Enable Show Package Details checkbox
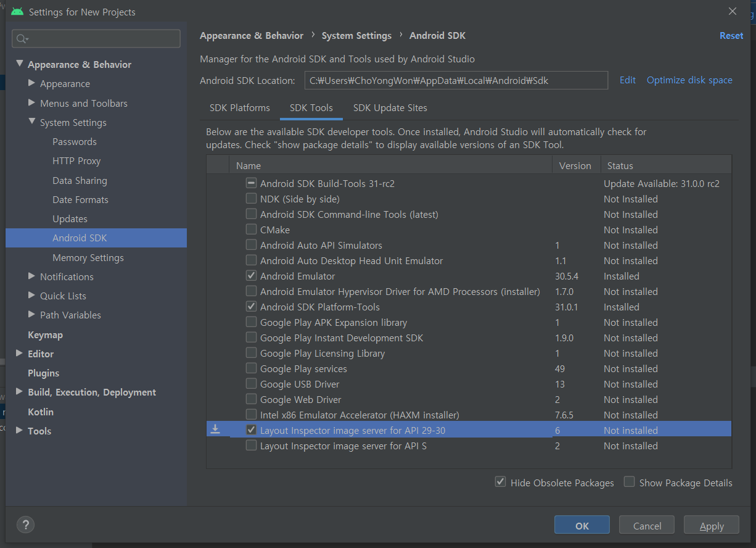Viewport: 756px width, 548px height. tap(629, 482)
